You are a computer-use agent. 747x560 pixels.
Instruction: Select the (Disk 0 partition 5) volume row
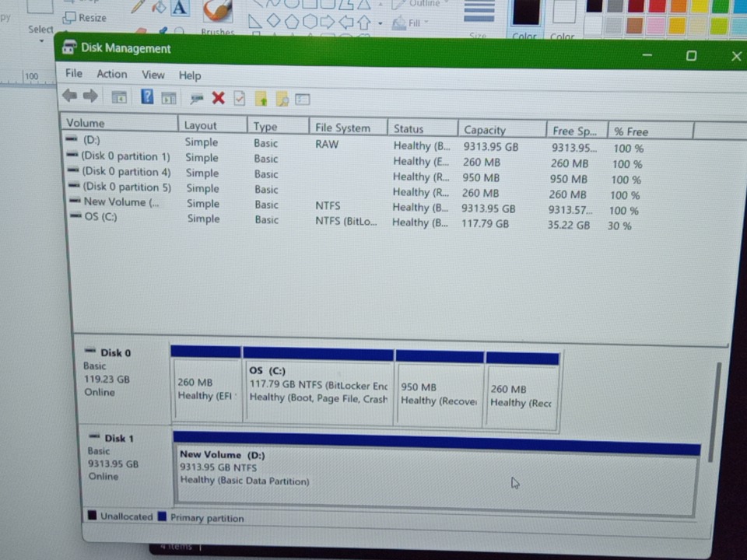click(353, 190)
